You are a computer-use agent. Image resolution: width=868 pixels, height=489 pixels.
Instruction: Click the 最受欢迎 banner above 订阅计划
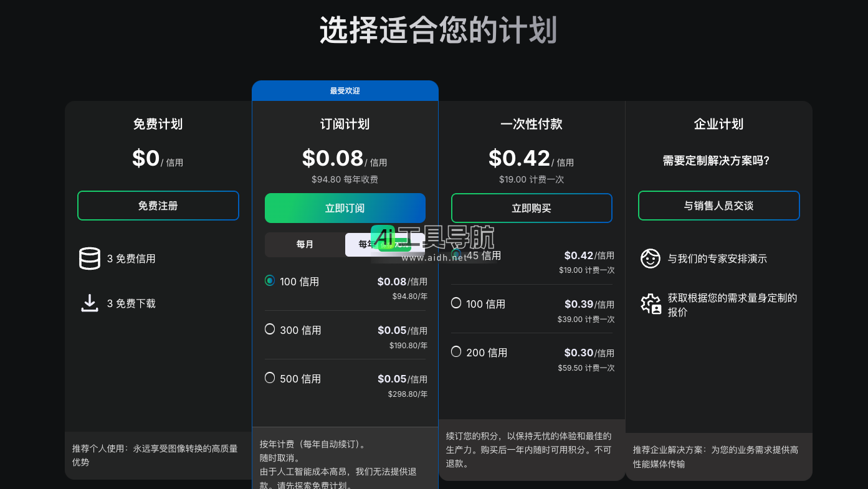[x=345, y=91]
